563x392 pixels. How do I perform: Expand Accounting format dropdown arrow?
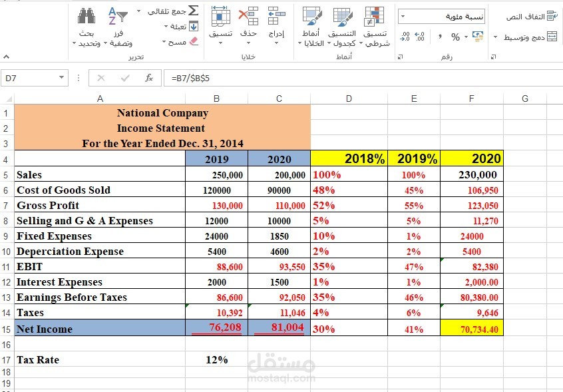[x=466, y=37]
